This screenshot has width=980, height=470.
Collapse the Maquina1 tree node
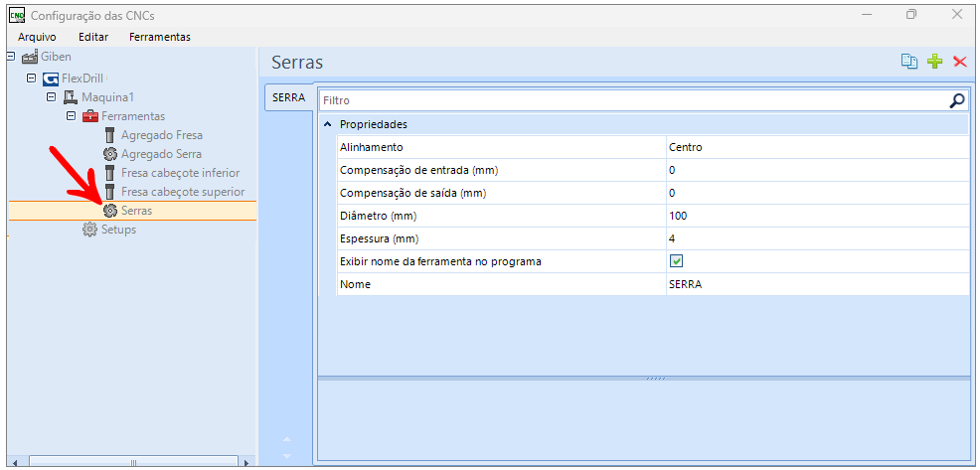51,97
